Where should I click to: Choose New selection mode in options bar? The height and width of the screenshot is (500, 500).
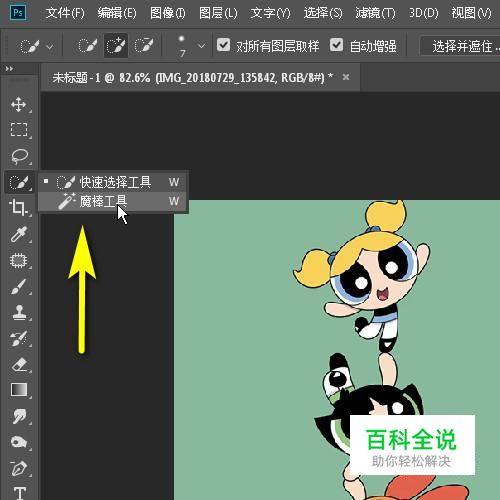[87, 46]
